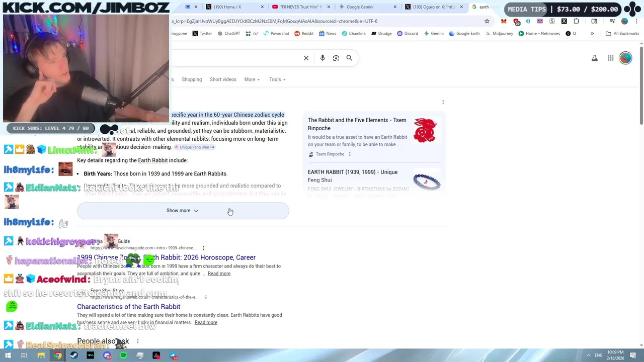Submit search with the magnifying glass icon

pos(349,58)
